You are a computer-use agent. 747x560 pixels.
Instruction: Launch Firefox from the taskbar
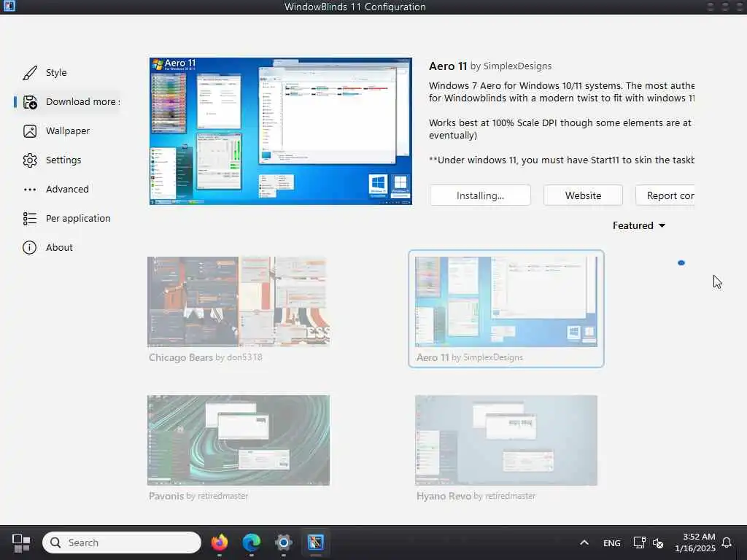click(219, 542)
